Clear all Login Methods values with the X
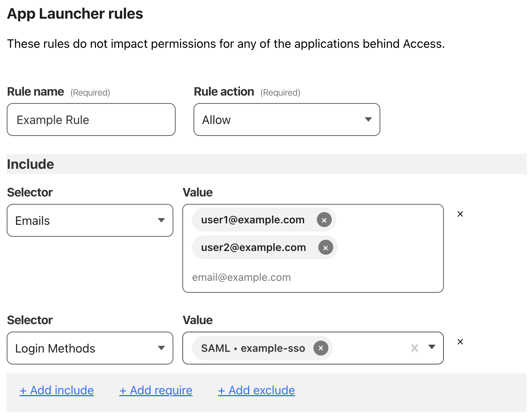Viewport: 532px width, 419px height. [414, 348]
